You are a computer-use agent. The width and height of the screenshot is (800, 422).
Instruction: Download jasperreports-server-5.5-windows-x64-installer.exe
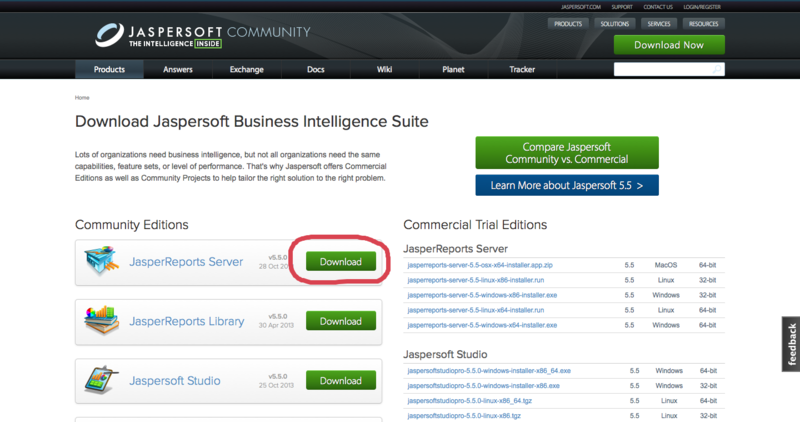tap(482, 325)
